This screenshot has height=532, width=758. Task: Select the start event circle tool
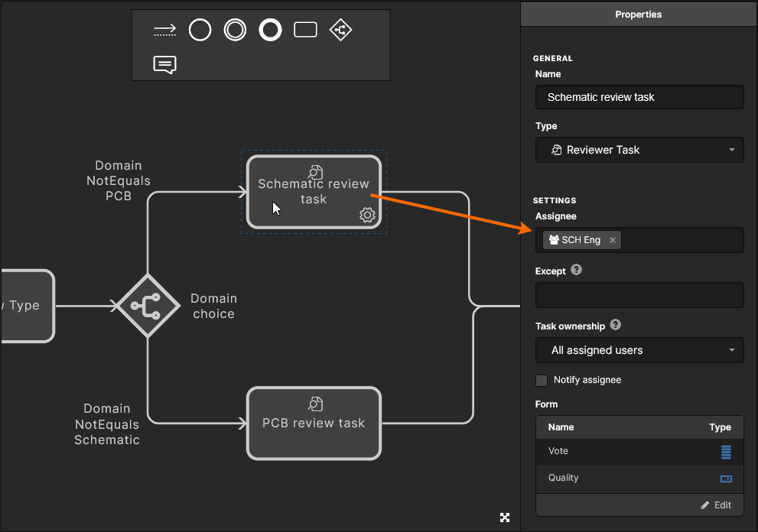[x=200, y=30]
